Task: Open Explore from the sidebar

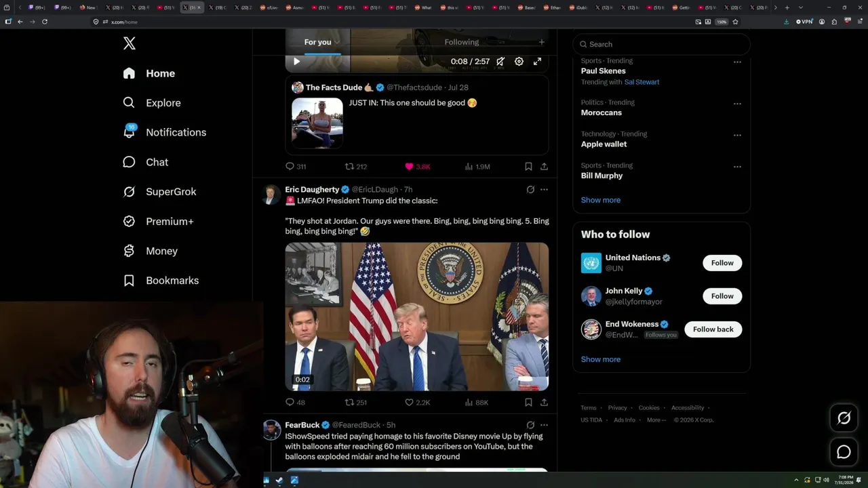Action: (152, 103)
